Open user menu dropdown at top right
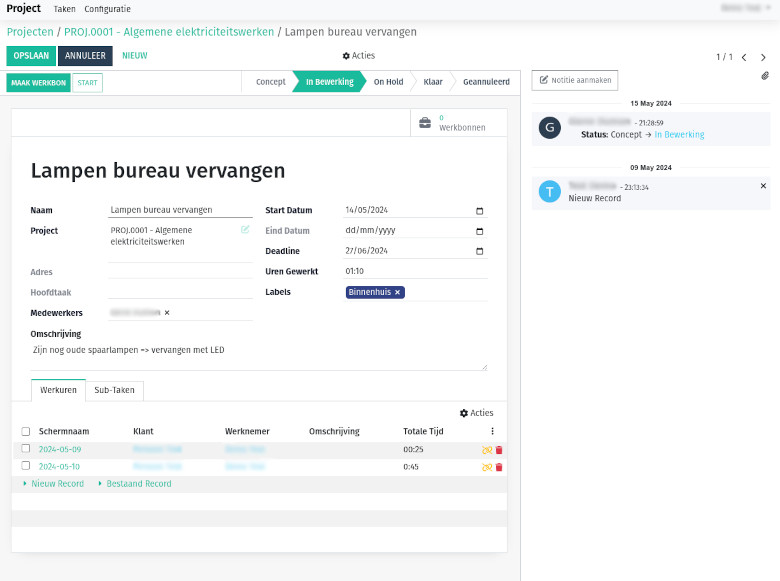The height and width of the screenshot is (581, 780). pyautogui.click(x=747, y=8)
